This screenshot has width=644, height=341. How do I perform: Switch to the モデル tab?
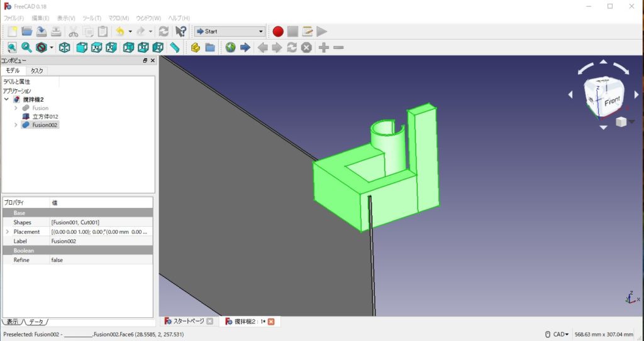click(13, 70)
